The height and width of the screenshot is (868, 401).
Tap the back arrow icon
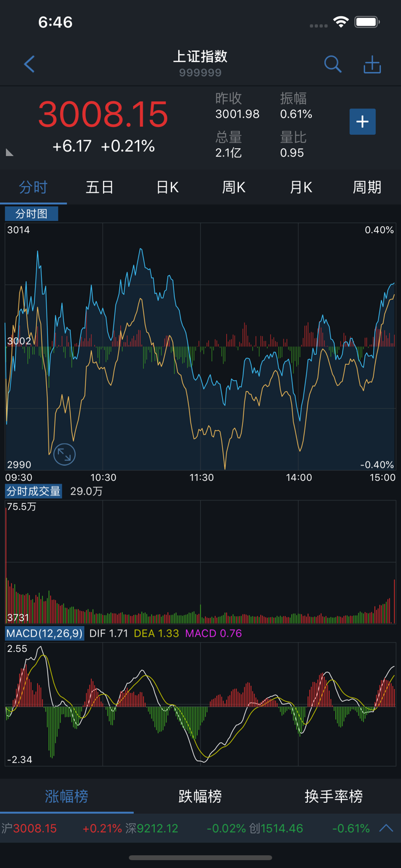pyautogui.click(x=30, y=64)
